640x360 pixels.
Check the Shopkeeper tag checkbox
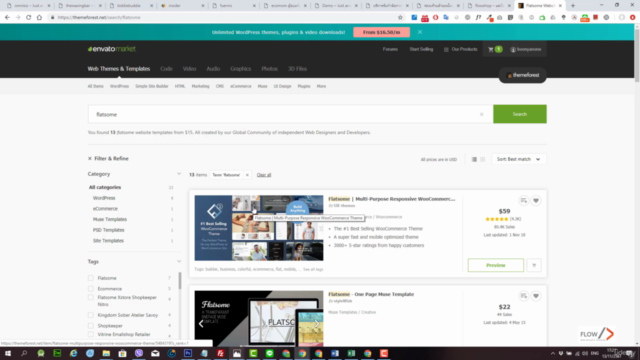91,326
